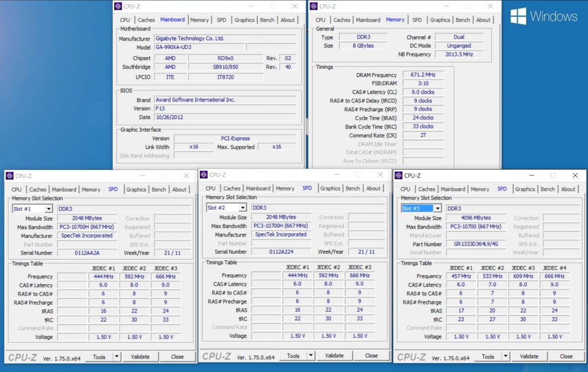Click the BIOS date 10/26/2012 field
588x372 pixels.
(225, 118)
